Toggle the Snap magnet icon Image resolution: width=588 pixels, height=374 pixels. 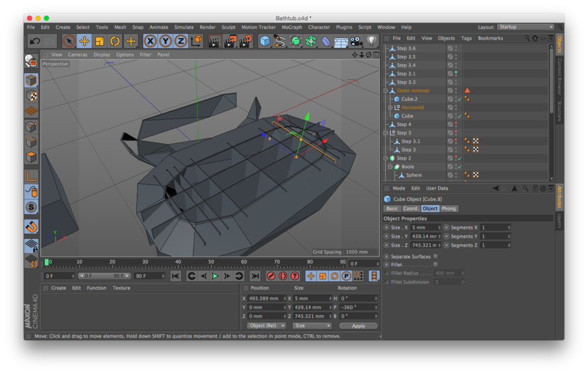click(32, 226)
